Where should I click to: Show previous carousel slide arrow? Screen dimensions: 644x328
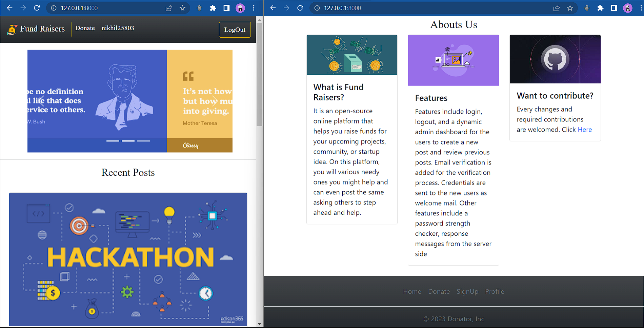[x=42, y=101]
